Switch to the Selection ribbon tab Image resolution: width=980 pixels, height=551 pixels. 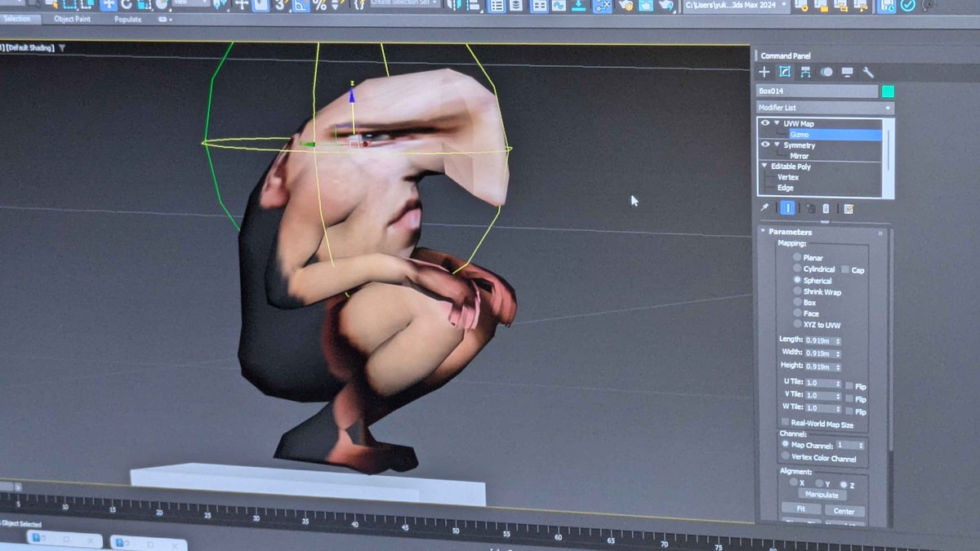tap(16, 19)
